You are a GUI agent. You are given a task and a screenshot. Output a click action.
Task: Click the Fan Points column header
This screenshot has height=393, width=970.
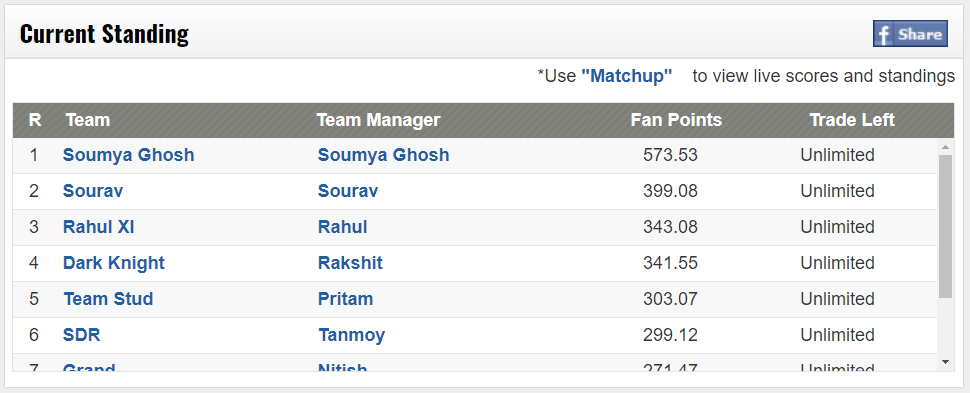pos(676,119)
